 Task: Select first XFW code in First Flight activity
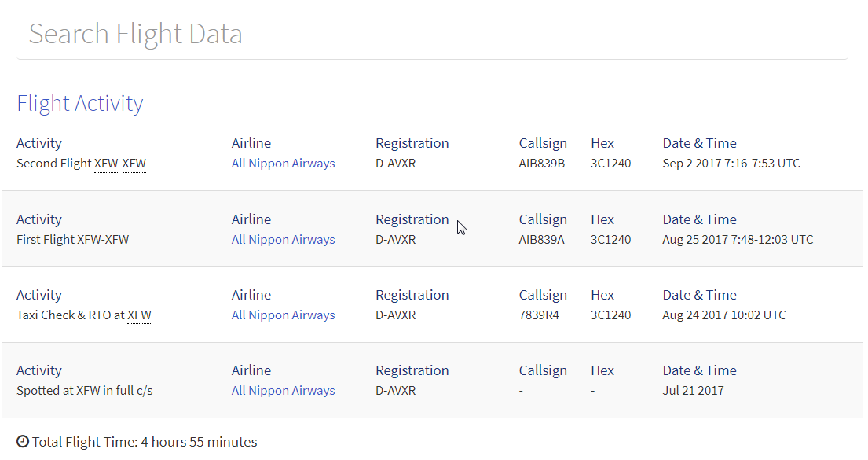click(89, 240)
